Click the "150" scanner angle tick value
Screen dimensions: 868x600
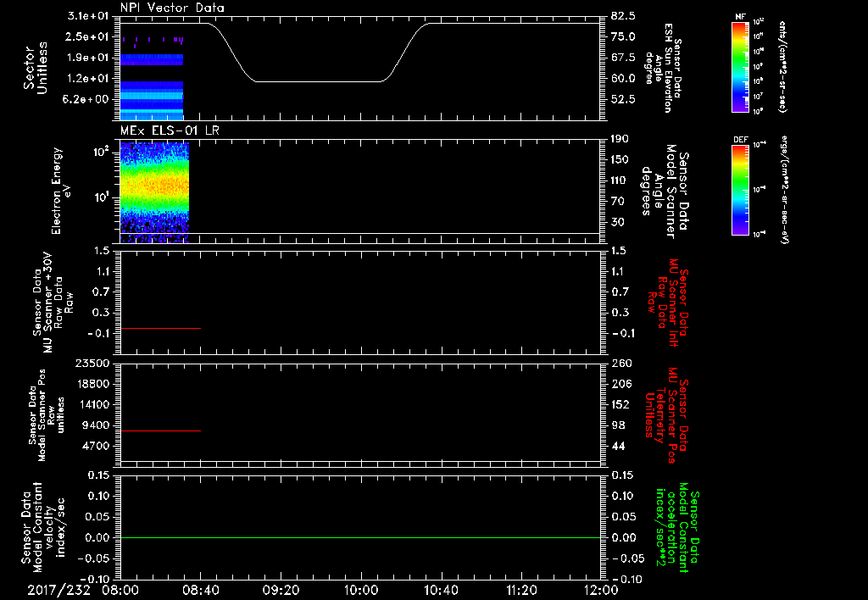620,159
